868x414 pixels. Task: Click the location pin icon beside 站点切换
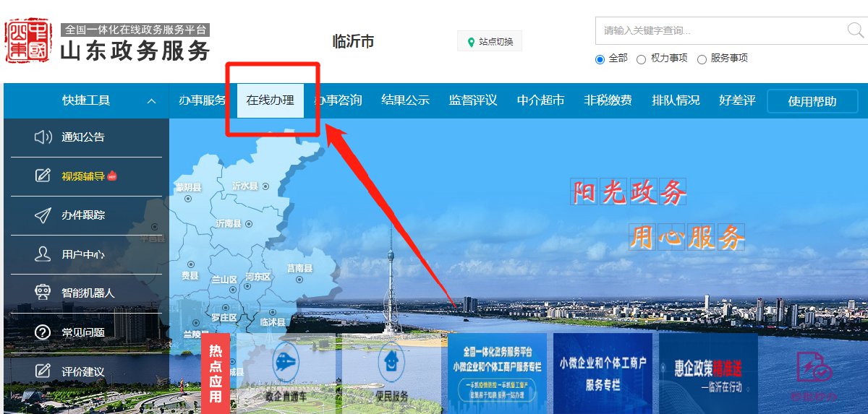coord(472,42)
